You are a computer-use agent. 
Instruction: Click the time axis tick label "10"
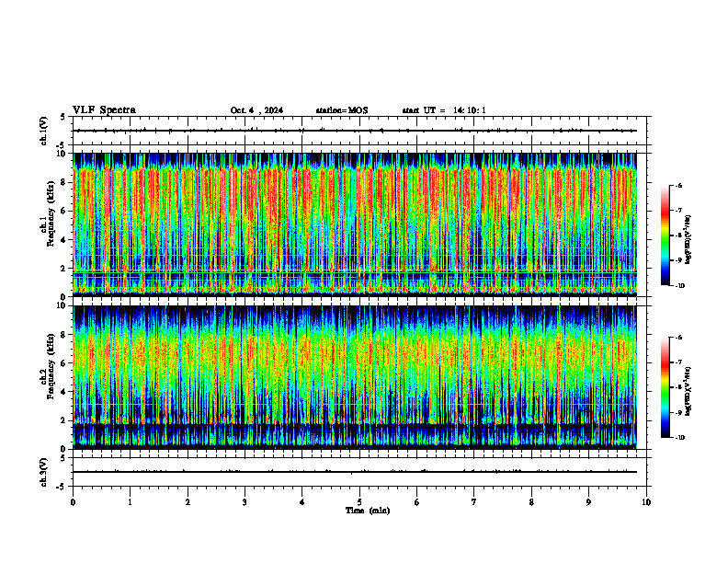(646, 502)
